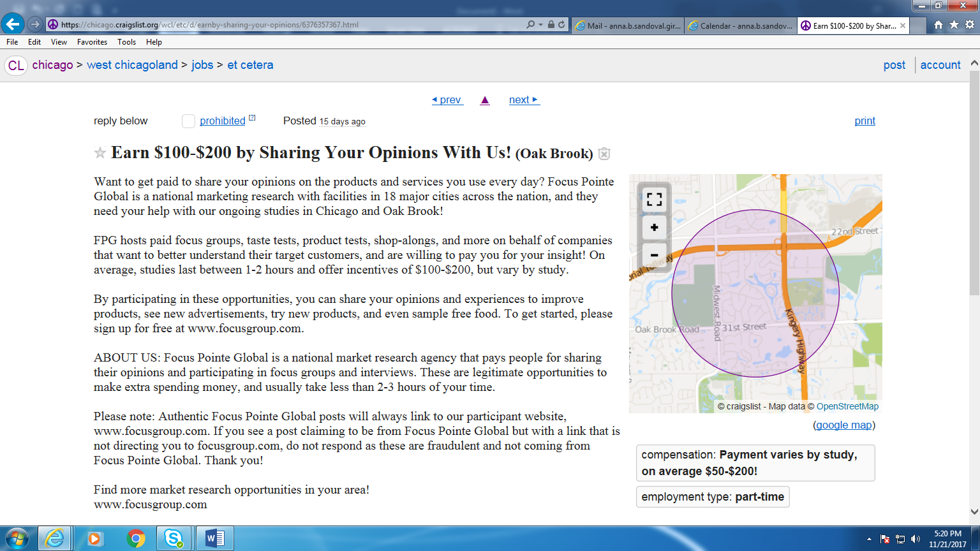This screenshot has width=980, height=551.
Task: Open the Favorites menu
Action: (x=92, y=42)
